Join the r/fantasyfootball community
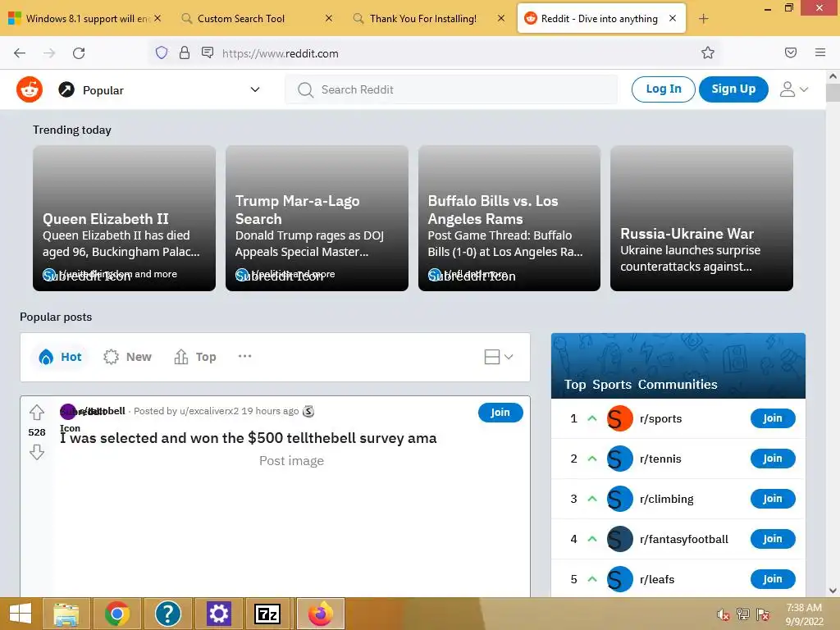The width and height of the screenshot is (840, 630). pos(772,539)
